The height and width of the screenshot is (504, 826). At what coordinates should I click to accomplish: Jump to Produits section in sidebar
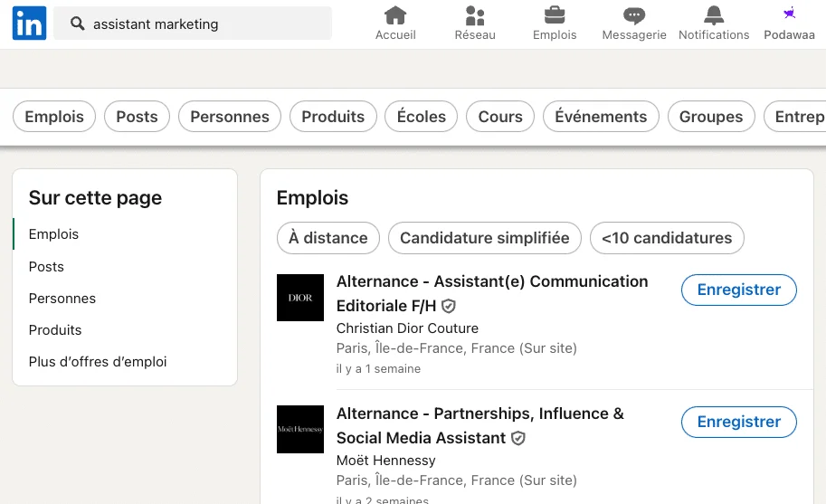coord(55,329)
